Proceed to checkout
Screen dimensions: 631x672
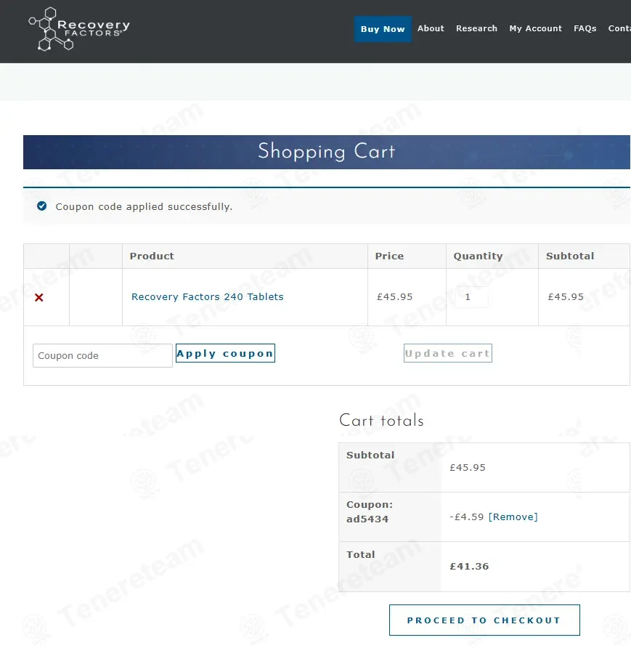484,620
